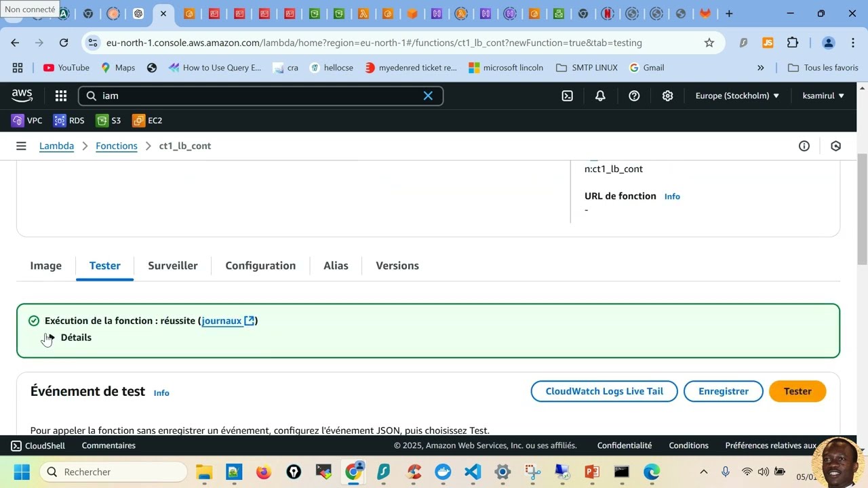This screenshot has height=488, width=868.
Task: Open the YouTube bookmark
Action: point(66,68)
